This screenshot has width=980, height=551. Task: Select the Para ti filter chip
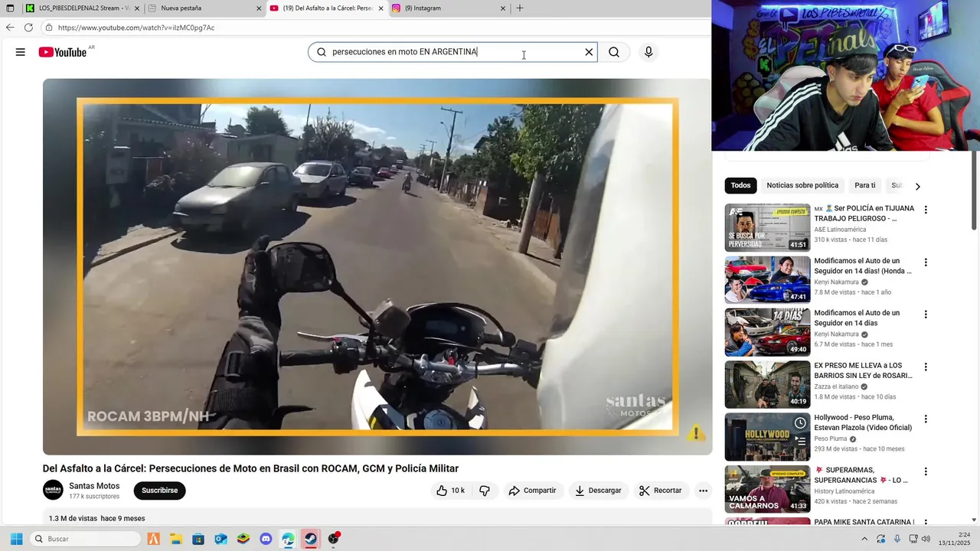pos(865,185)
